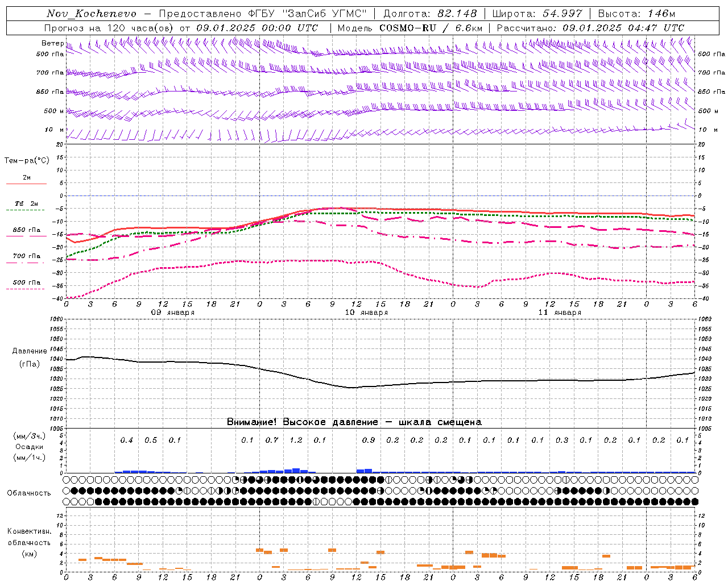Click the 'Долгота: 82.148' longitude field
This screenshot has width=728, height=582.
tap(430, 14)
